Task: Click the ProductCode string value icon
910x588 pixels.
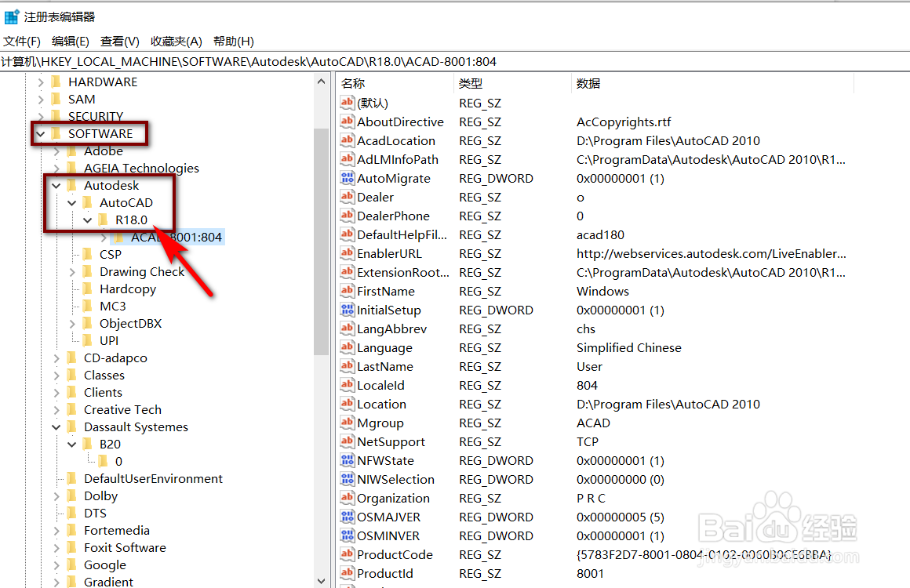Action: [347, 554]
